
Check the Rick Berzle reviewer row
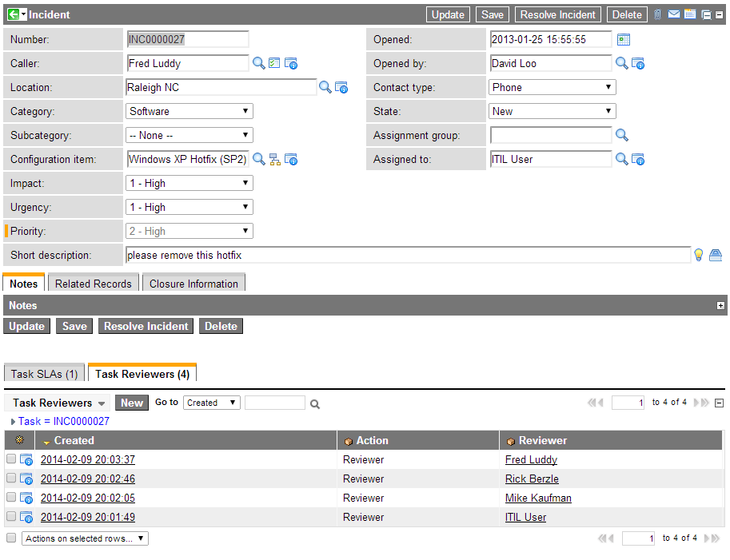tap(11, 479)
